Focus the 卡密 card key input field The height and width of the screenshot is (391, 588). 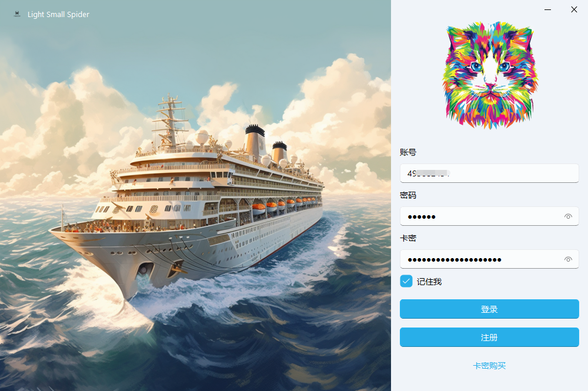click(x=489, y=259)
